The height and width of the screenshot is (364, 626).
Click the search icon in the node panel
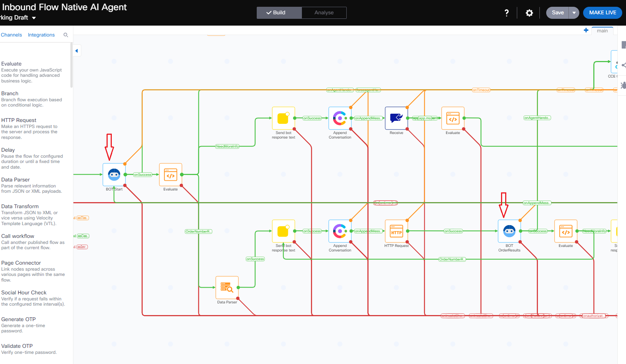[66, 35]
